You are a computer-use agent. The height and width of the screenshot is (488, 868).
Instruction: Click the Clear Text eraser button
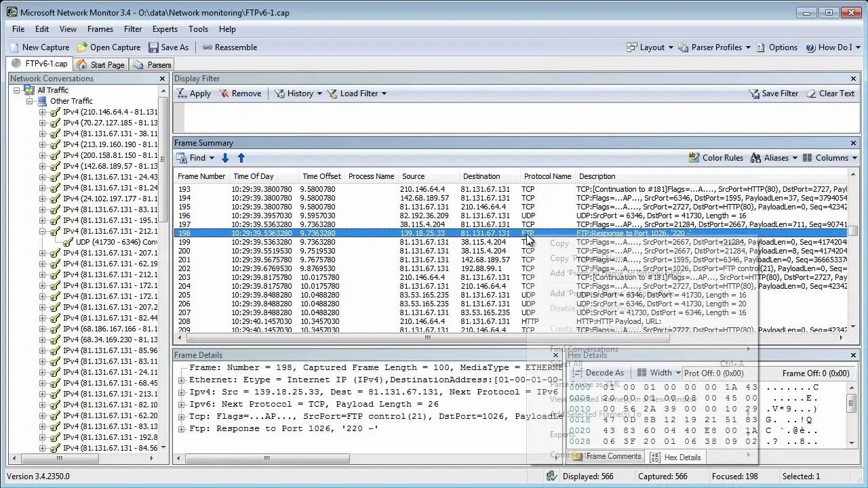click(x=831, y=94)
